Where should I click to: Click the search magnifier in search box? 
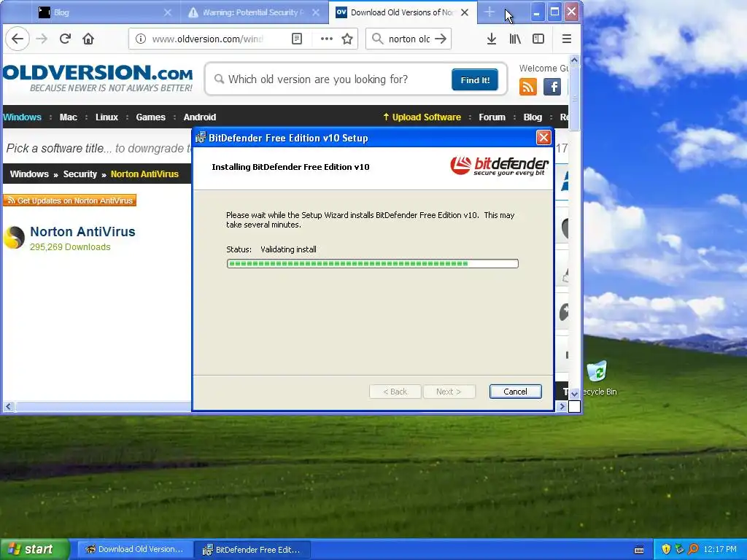377,39
